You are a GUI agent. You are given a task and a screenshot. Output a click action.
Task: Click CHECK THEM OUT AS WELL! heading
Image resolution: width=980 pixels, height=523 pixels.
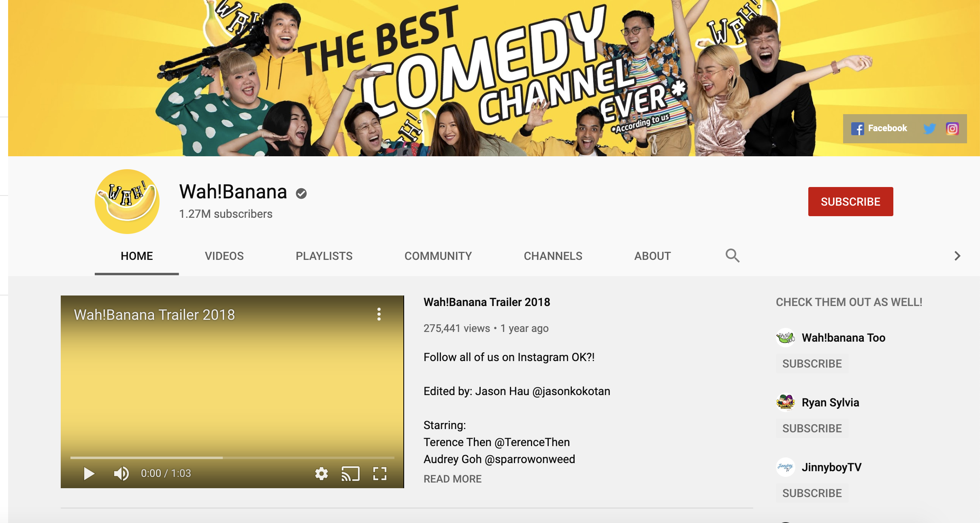click(x=849, y=302)
